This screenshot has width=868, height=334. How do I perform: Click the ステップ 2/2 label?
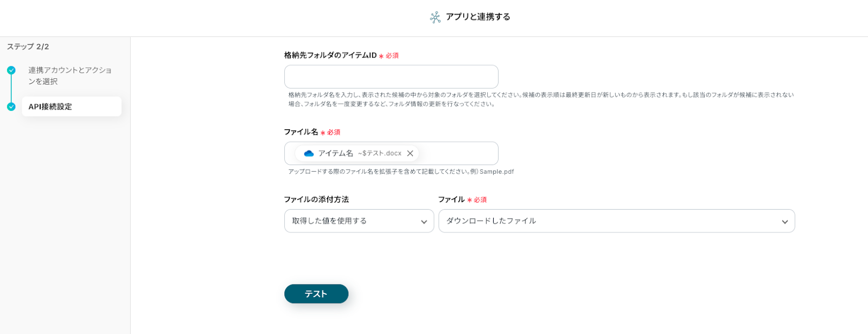coord(28,47)
